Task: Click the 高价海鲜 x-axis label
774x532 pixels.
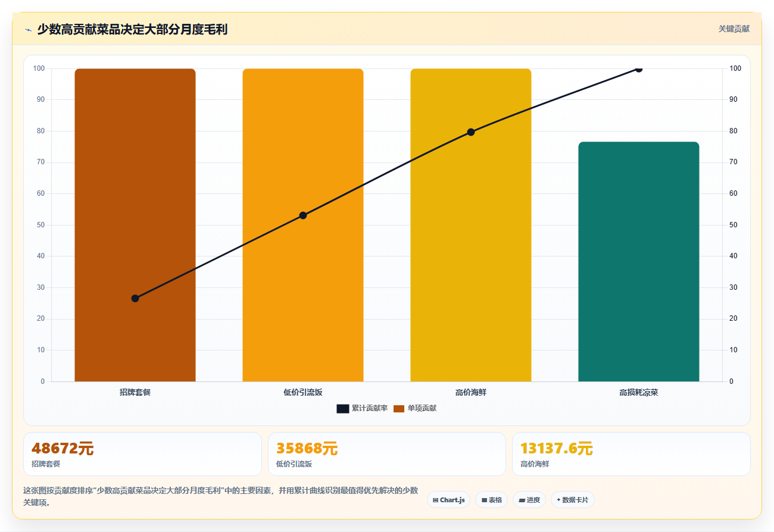Action: tap(471, 392)
